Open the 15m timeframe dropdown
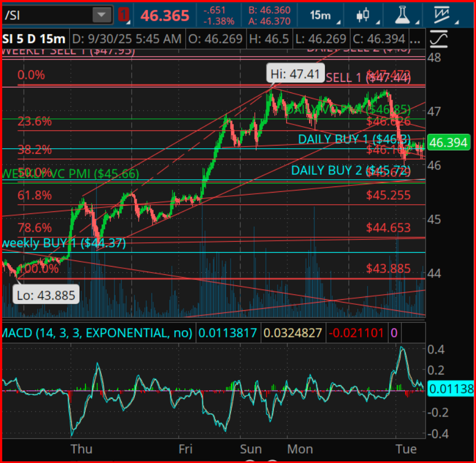476x463 pixels. click(324, 15)
